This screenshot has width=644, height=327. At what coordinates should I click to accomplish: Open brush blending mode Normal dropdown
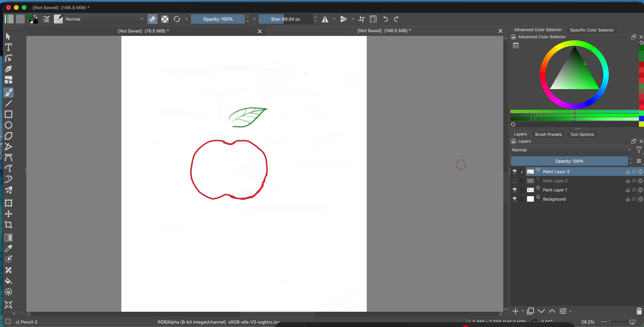click(x=104, y=19)
